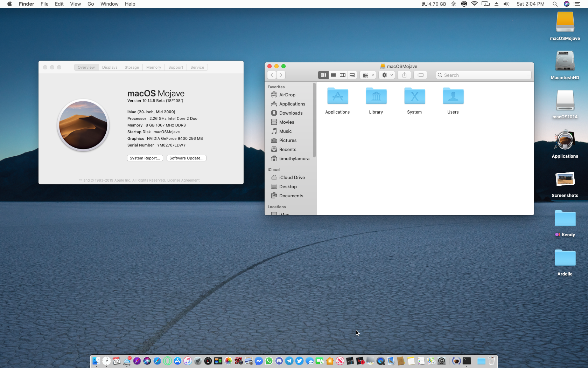
Task: Select Downloads in the Finder sidebar
Action: tap(290, 113)
